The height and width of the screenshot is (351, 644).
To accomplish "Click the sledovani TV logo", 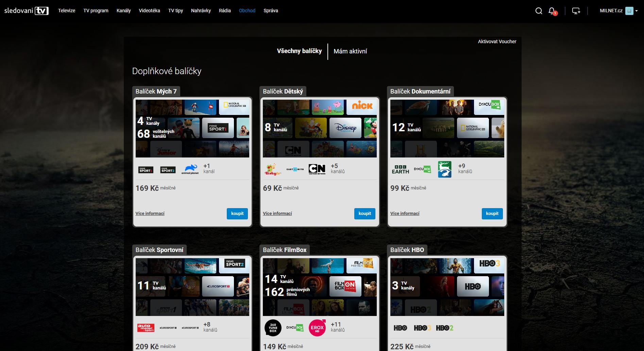I will pos(27,11).
